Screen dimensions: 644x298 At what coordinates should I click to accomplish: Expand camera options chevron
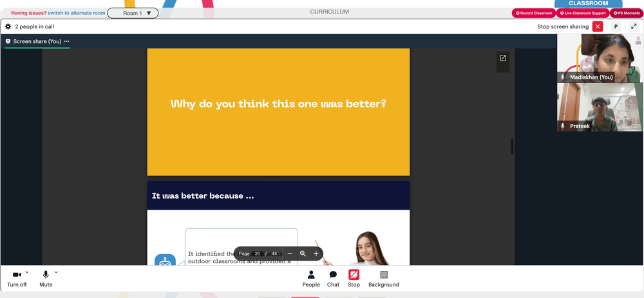27,272
